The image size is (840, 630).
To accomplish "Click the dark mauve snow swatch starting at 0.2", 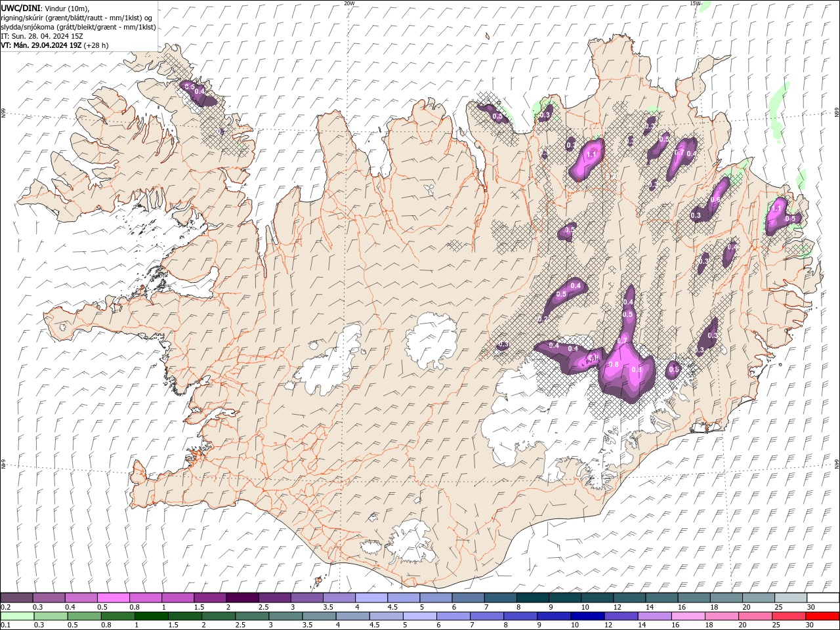I will pos(17,597).
